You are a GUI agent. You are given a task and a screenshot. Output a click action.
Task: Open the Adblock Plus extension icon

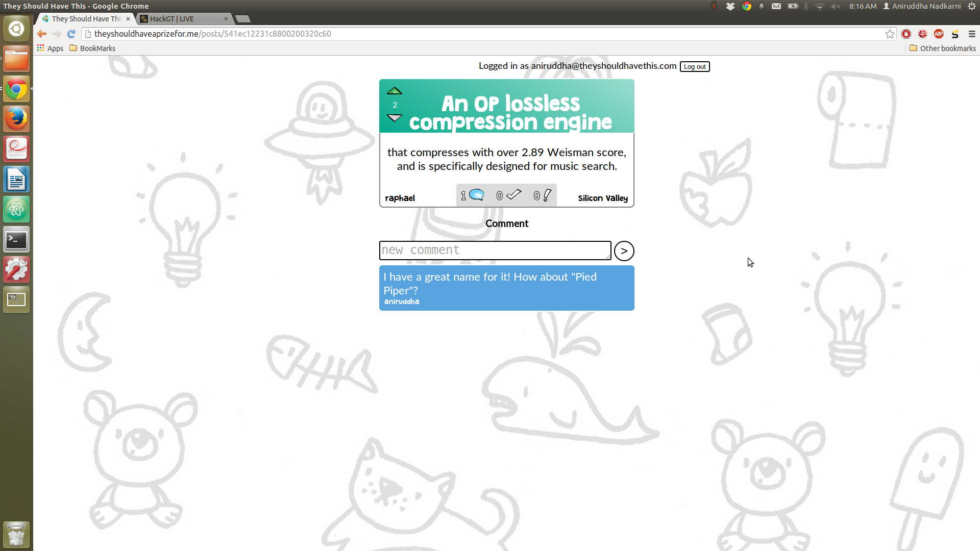(x=939, y=34)
